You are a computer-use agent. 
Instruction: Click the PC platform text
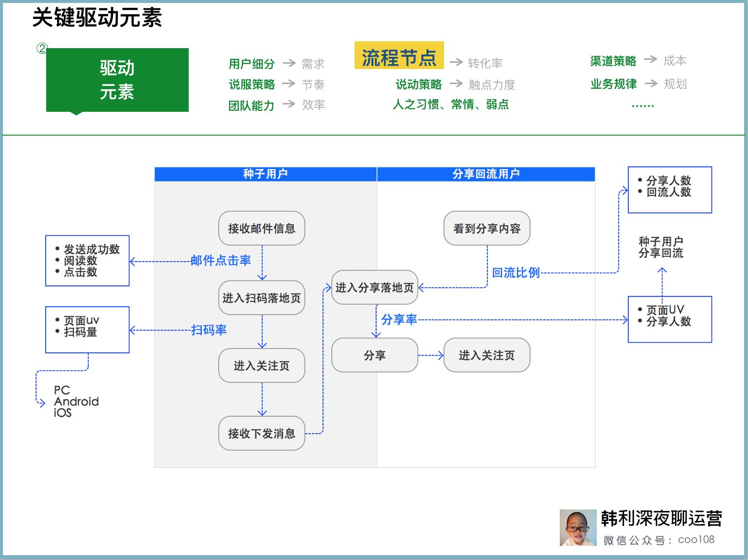pos(62,390)
